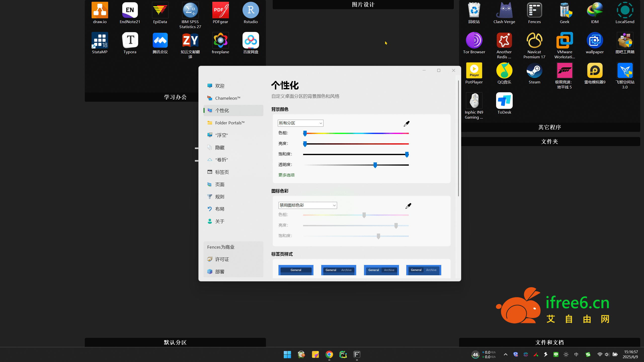Pick background color with eyedropper icon
644x362 pixels.
tap(407, 123)
